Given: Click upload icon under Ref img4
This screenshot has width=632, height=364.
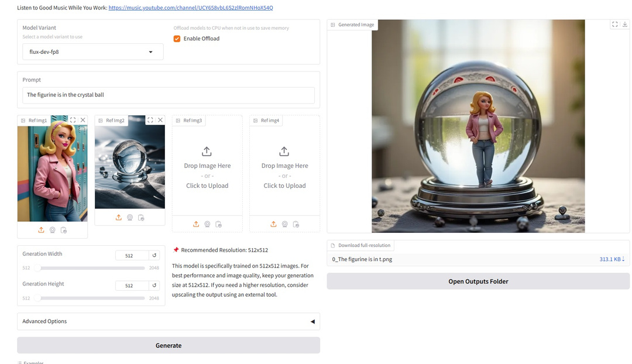Looking at the screenshot, I should click(273, 224).
